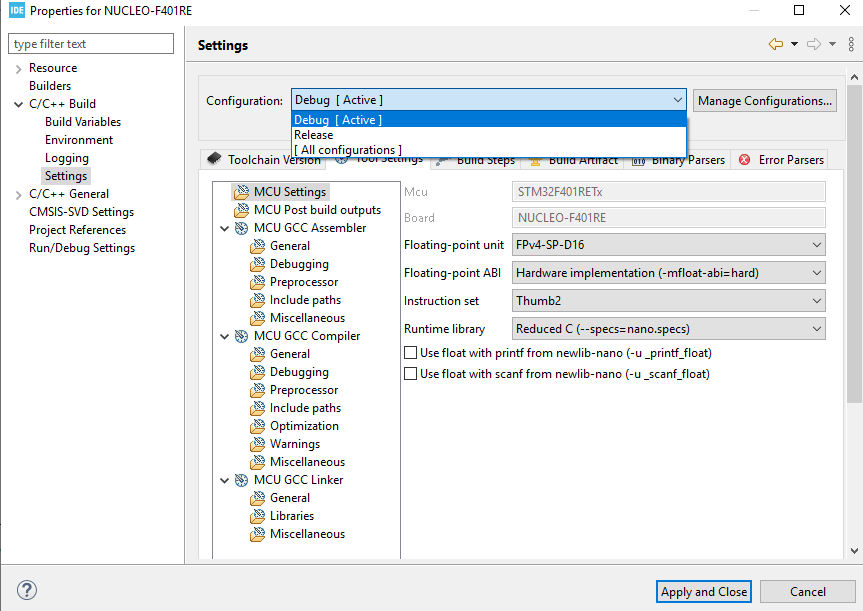Viewport: 863px width, 611px height.
Task: Click the forward navigation arrow icon
Action: tap(814, 44)
